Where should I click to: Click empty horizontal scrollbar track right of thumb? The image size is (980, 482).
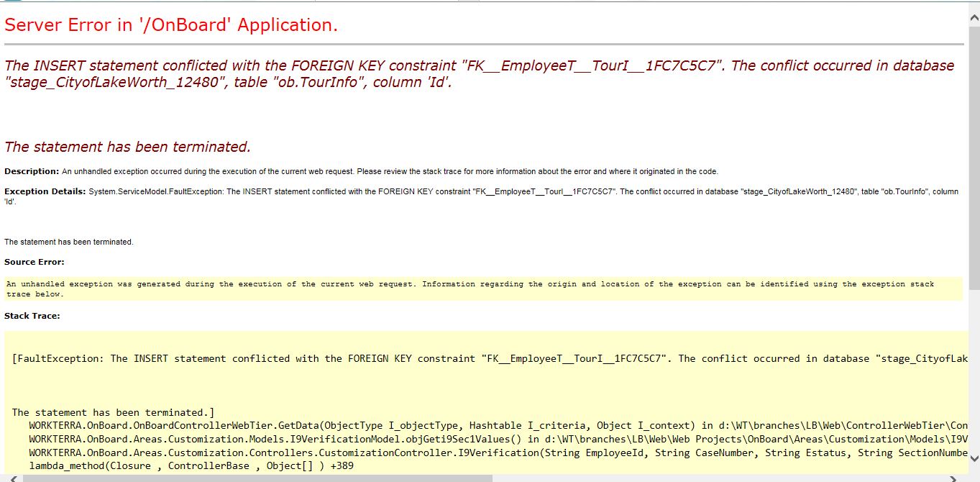coord(719,478)
